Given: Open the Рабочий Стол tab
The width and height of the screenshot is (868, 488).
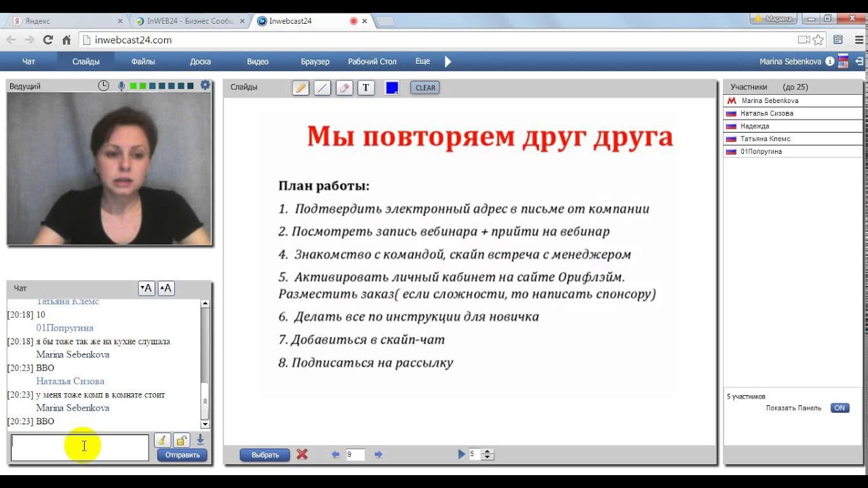Looking at the screenshot, I should (x=372, y=62).
